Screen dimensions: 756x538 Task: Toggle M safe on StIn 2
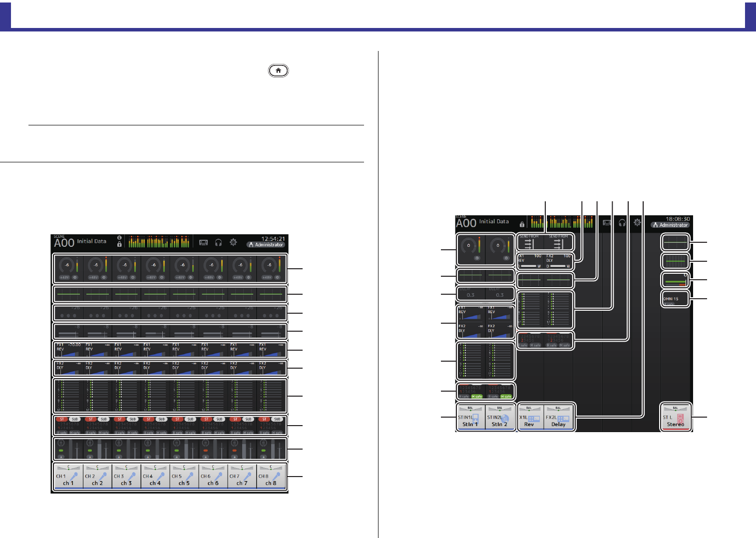tap(506, 397)
